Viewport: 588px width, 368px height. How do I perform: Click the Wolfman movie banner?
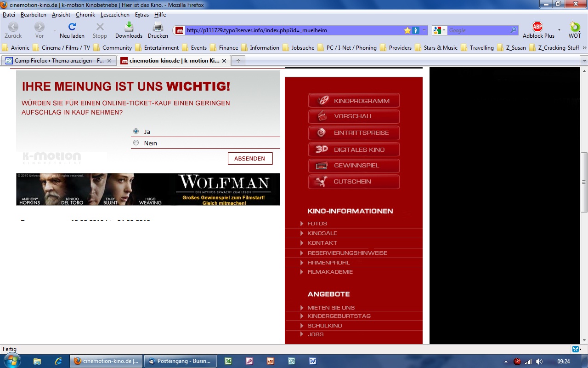148,189
